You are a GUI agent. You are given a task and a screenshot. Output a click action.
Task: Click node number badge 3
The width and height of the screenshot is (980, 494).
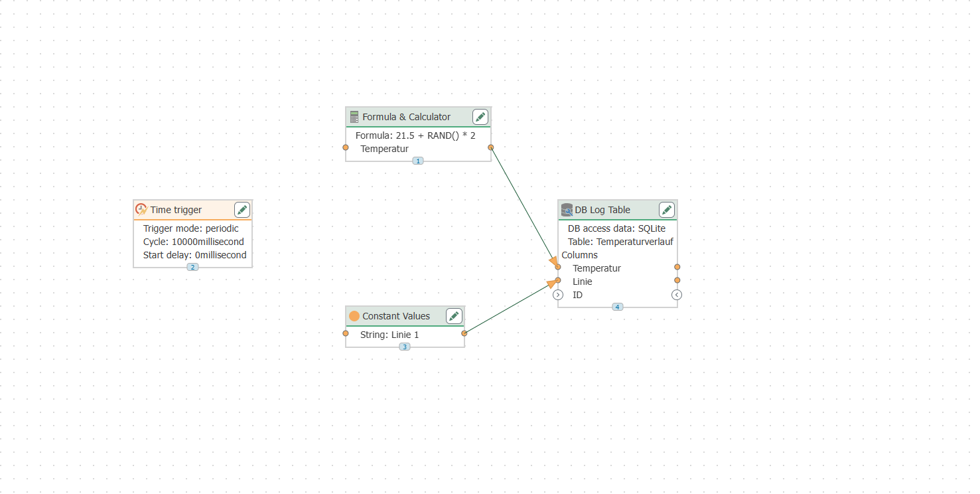click(x=405, y=347)
